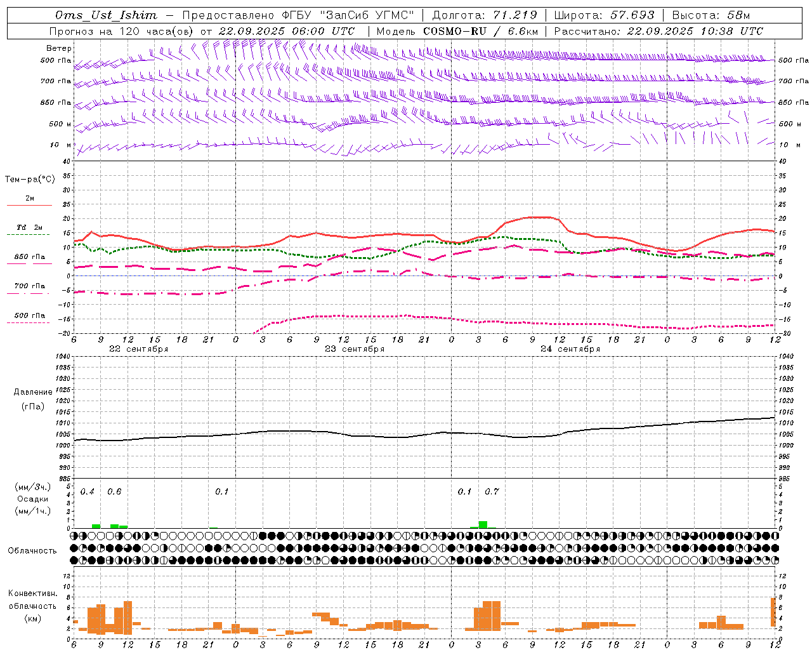Click the 500 м wind level label on left
This screenshot has width=812, height=650.
(60, 124)
